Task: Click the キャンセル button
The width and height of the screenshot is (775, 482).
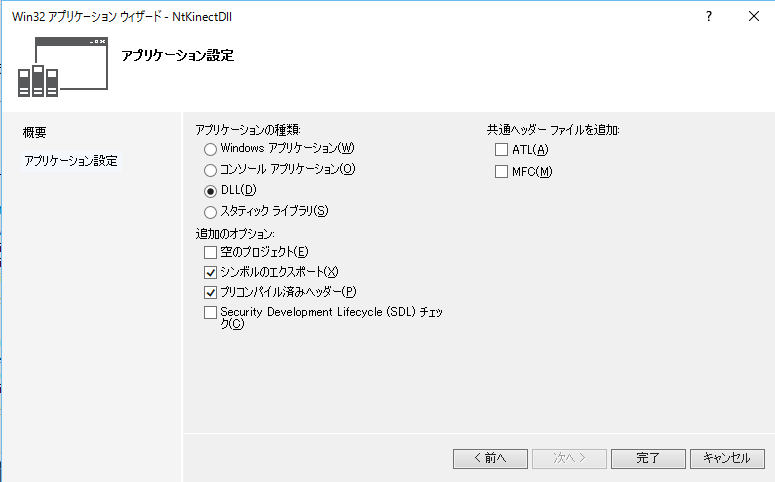Action: point(727,459)
